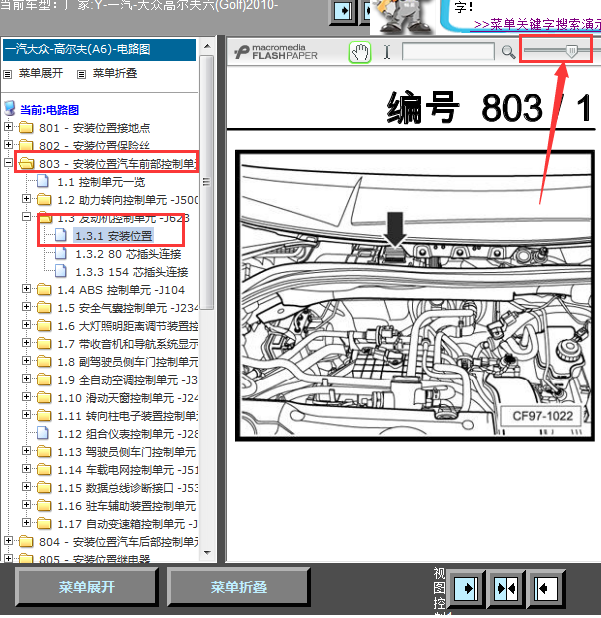601x618 pixels.
Task: Click the engine bay diagram CF97-1022
Action: click(x=415, y=295)
